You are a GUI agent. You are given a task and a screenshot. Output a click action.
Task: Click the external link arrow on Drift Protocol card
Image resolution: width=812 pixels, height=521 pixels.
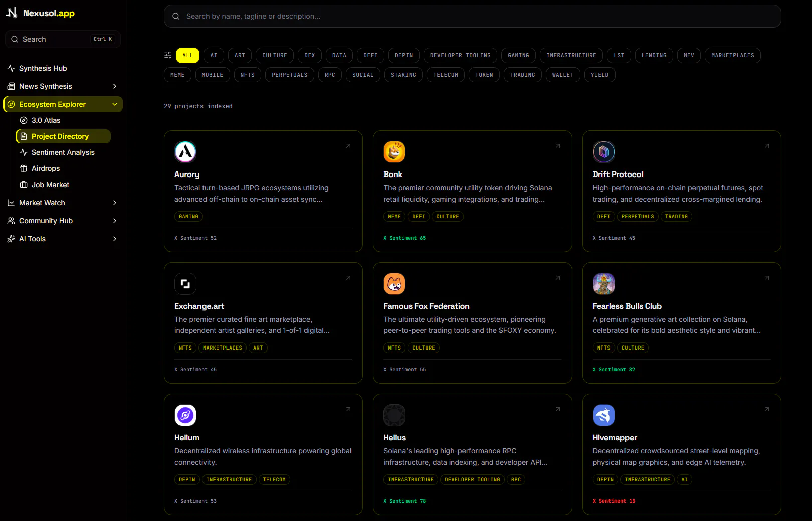[x=767, y=146]
